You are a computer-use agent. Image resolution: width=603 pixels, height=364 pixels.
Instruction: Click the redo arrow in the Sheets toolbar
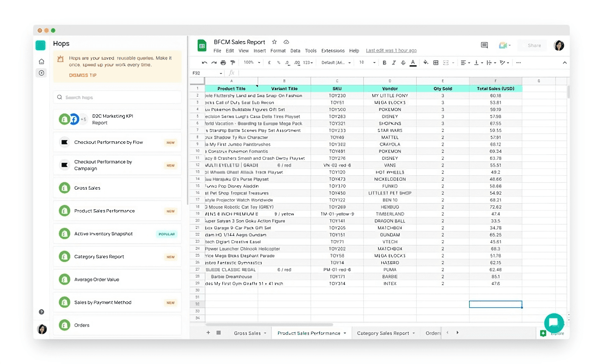[214, 63]
